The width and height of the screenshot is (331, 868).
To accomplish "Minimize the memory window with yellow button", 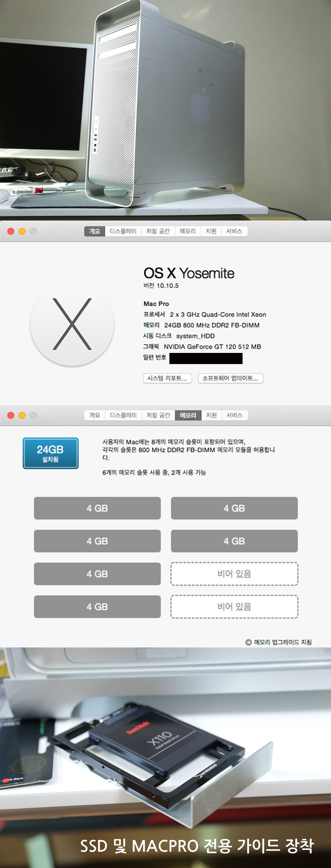I will pyautogui.click(x=22, y=415).
